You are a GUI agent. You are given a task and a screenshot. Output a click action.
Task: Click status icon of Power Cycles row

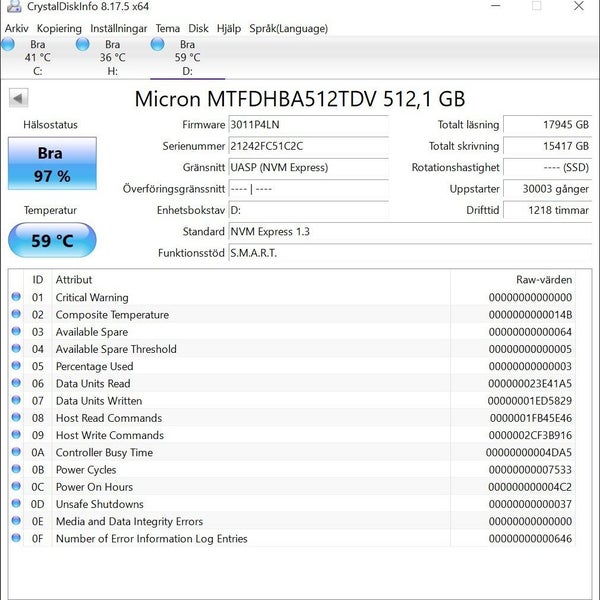click(x=16, y=469)
